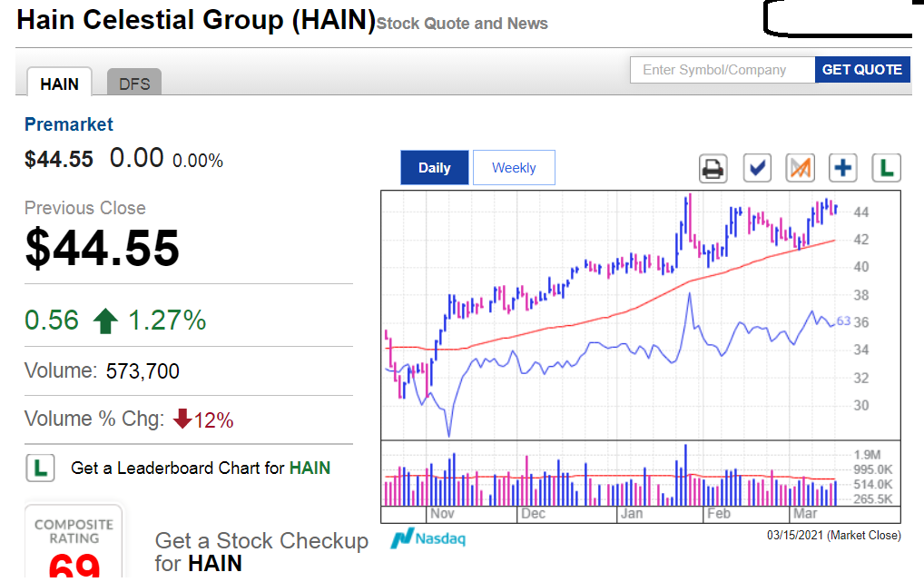The height and width of the screenshot is (582, 924).
Task: Click the 1.9M volume scale label
Action: [x=868, y=455]
